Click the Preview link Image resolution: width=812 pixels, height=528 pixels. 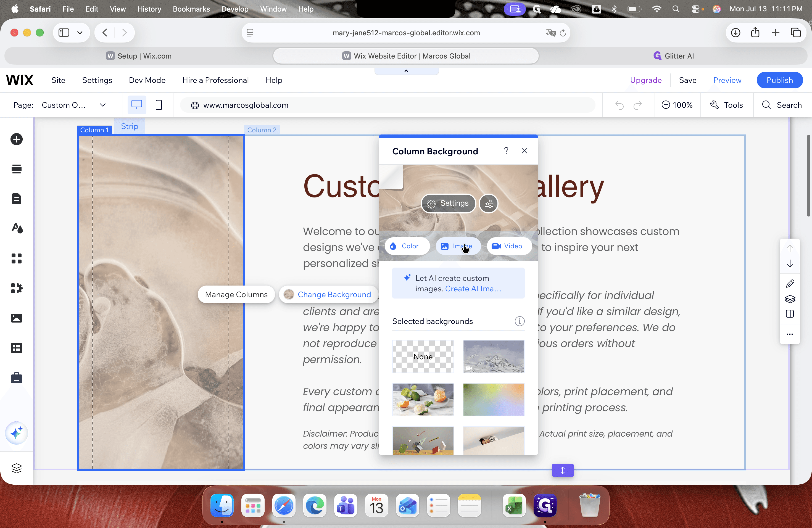coord(727,80)
